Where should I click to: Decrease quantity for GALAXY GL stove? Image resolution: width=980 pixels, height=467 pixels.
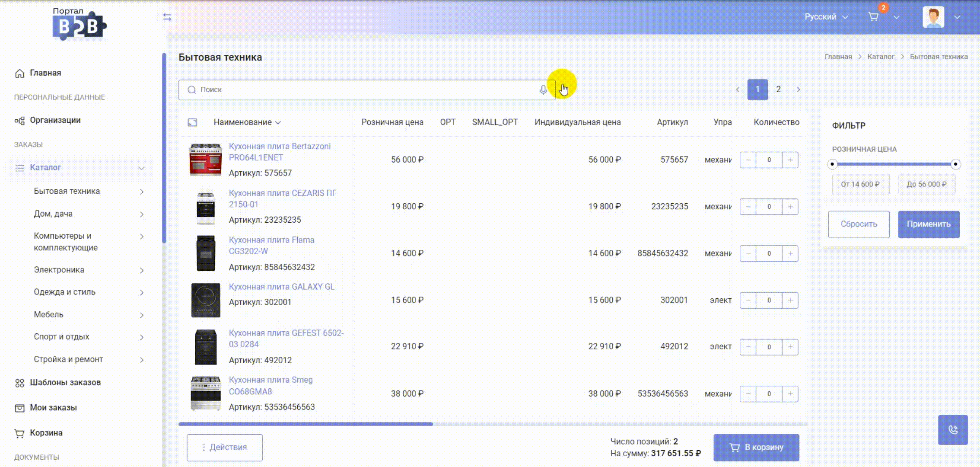pyautogui.click(x=748, y=300)
